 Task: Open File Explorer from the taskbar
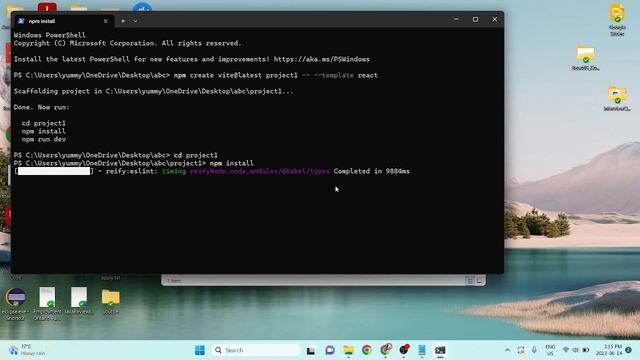pyautogui.click(x=349, y=350)
